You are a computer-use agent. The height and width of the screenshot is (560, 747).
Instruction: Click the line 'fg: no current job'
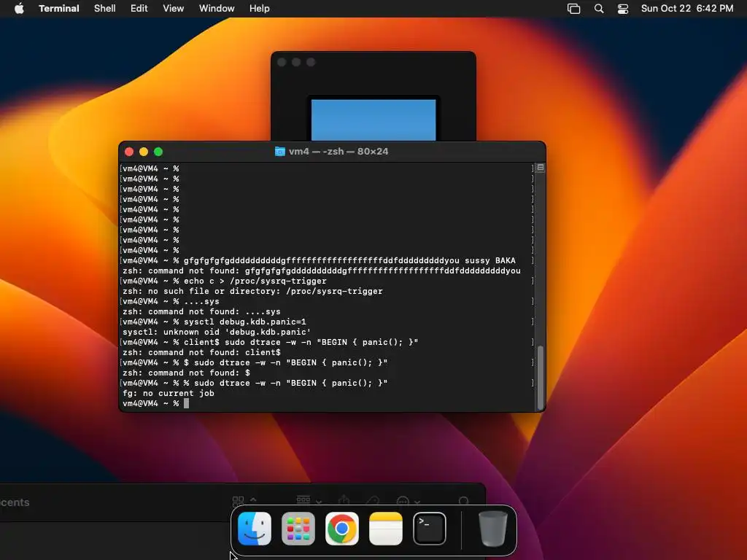(x=169, y=393)
